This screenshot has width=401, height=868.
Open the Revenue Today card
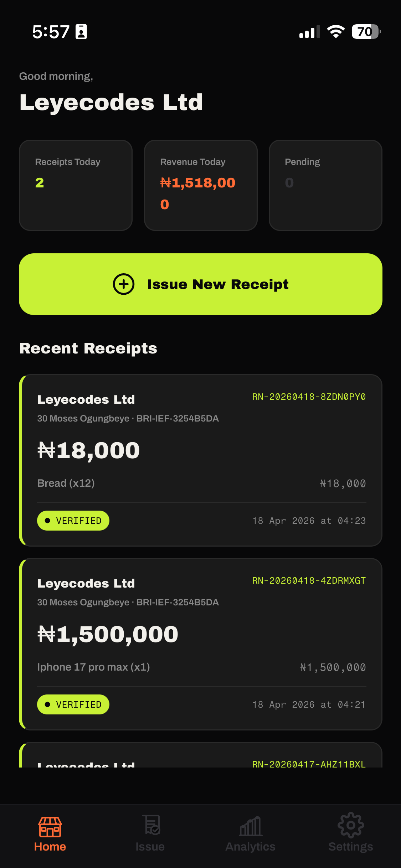[201, 185]
